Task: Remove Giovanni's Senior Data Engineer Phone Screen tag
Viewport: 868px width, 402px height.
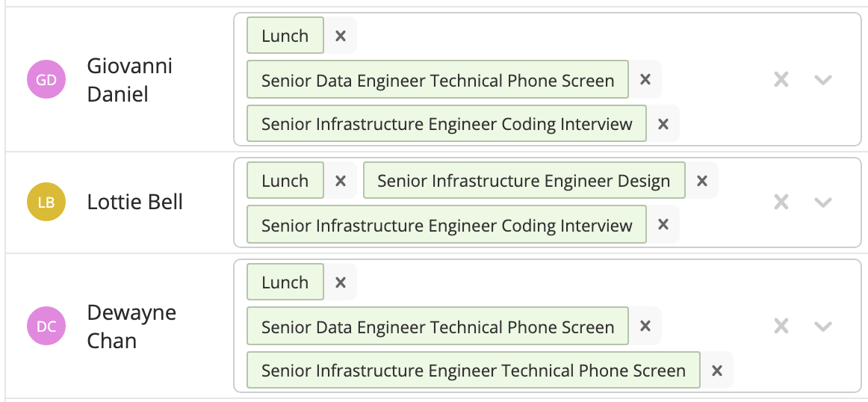Action: click(x=646, y=79)
